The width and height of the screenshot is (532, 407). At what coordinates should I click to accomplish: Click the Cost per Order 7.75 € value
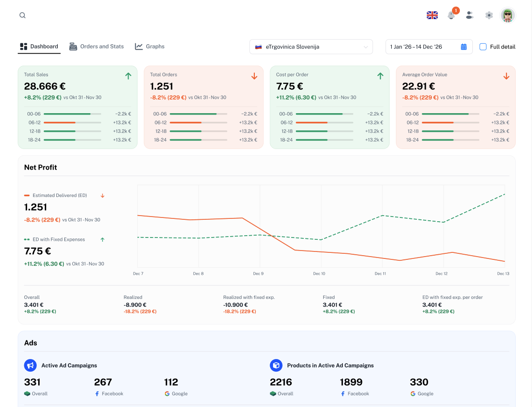click(289, 86)
